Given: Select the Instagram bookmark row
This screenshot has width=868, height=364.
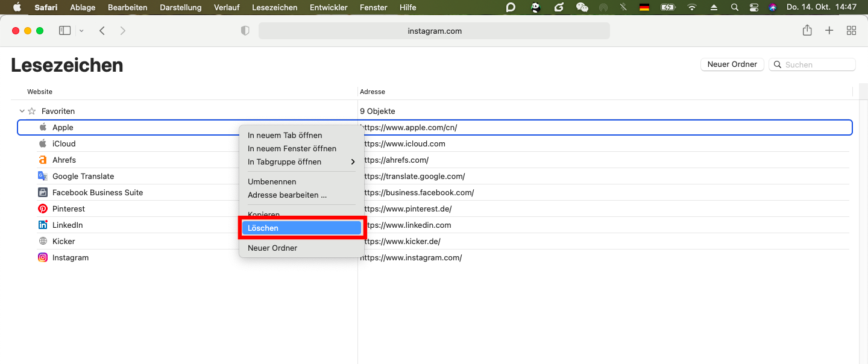Looking at the screenshot, I should coord(434,257).
